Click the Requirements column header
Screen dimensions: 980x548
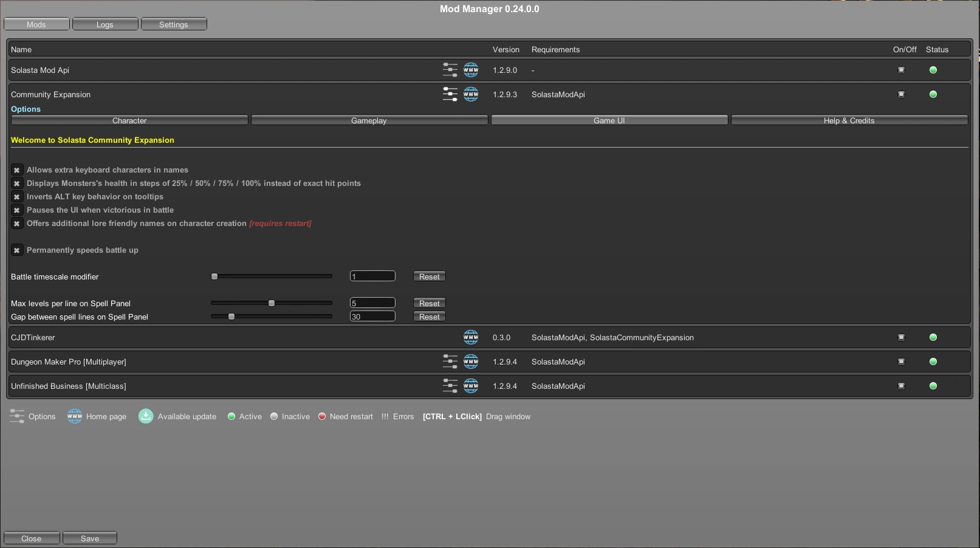click(x=555, y=50)
